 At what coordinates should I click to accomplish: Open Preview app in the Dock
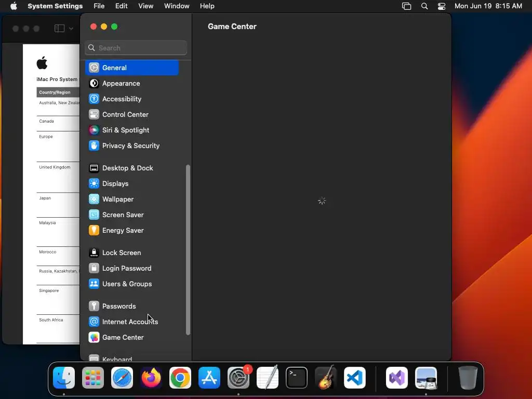[x=426, y=378]
